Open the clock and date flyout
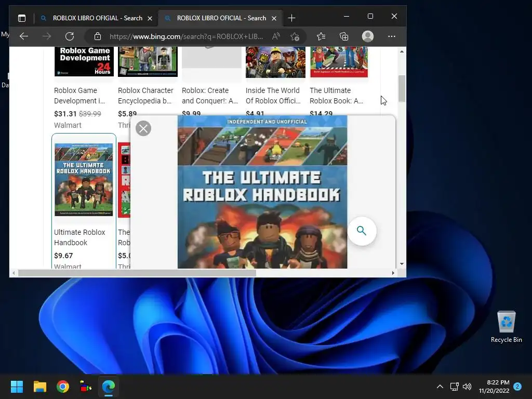The image size is (532, 399). (494, 387)
